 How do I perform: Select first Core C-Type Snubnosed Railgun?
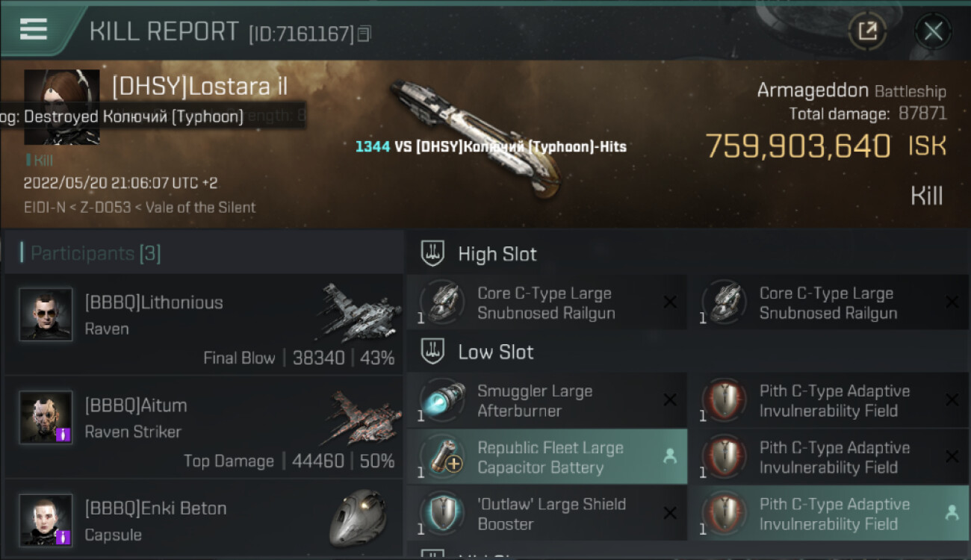[547, 303]
